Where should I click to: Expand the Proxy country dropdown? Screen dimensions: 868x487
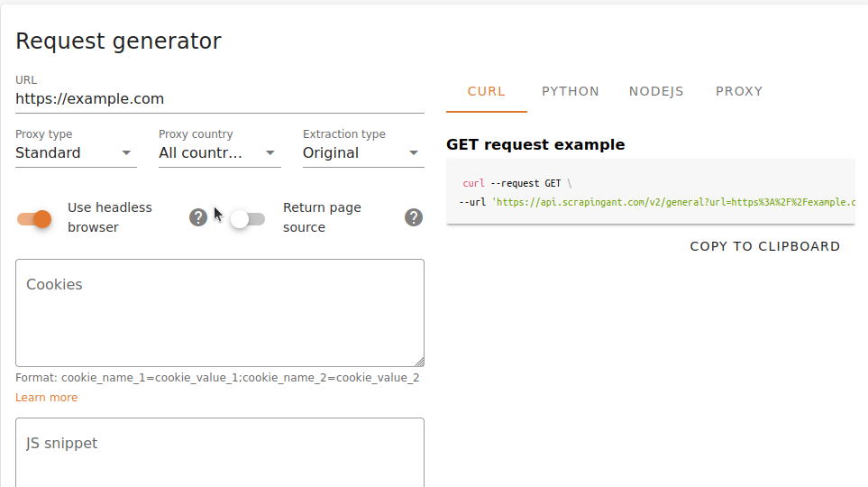219,153
